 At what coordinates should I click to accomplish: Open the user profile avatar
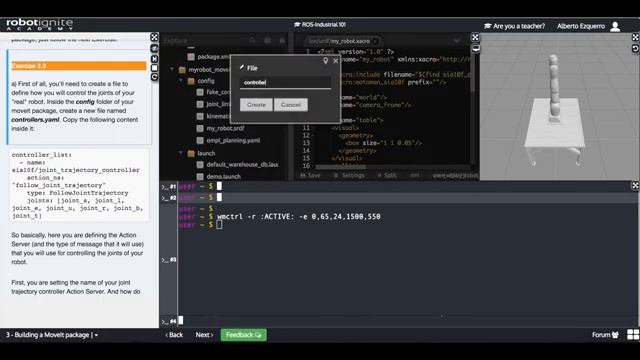tap(615, 27)
